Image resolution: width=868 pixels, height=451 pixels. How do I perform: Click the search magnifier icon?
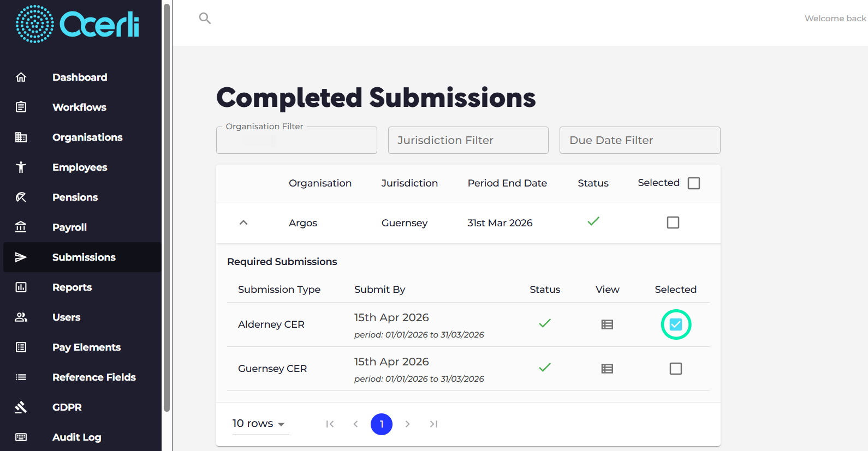point(205,19)
